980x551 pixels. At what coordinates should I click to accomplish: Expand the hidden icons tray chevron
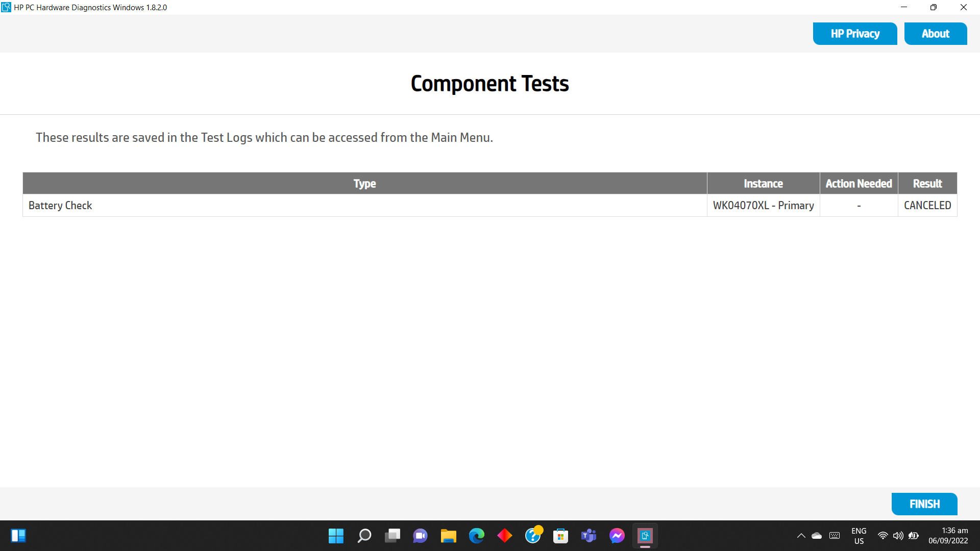[x=801, y=536]
